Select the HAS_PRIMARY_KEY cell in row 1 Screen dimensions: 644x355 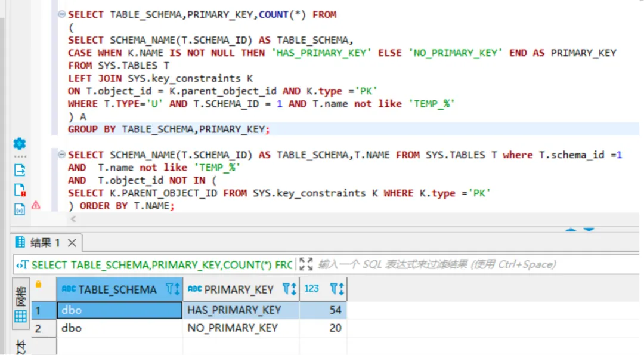240,310
